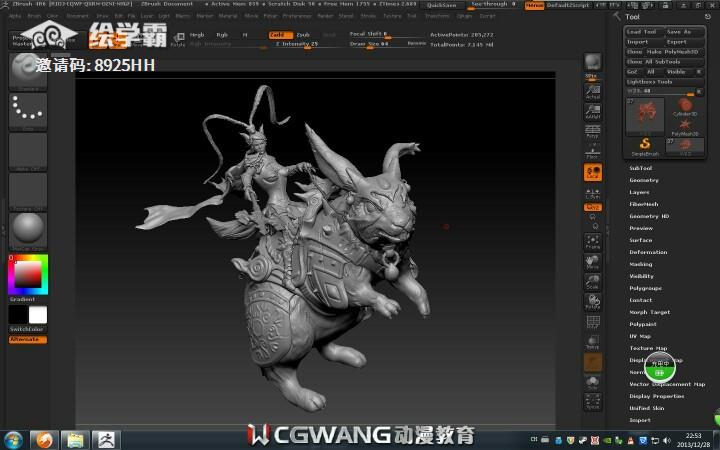Open the orange browser icon in taskbar

pos(45,440)
